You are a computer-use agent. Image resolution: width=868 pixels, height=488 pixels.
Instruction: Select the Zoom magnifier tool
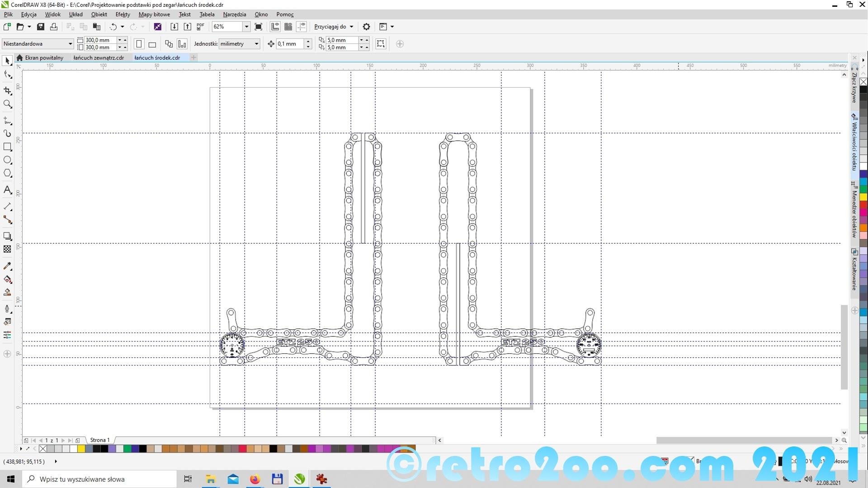pos(7,104)
